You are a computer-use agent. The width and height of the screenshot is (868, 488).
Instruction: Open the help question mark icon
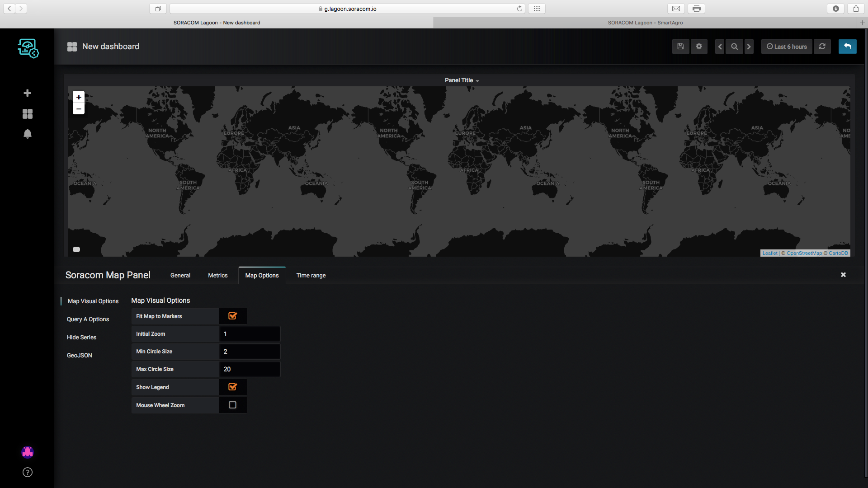click(x=28, y=472)
